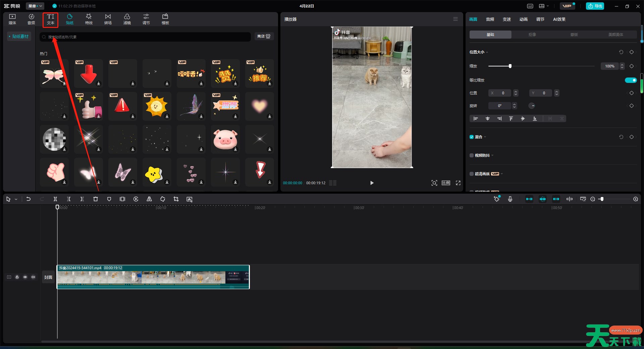Toggle the 等比缩放 proportional scale switch
The height and width of the screenshot is (349, 644).
tap(631, 80)
